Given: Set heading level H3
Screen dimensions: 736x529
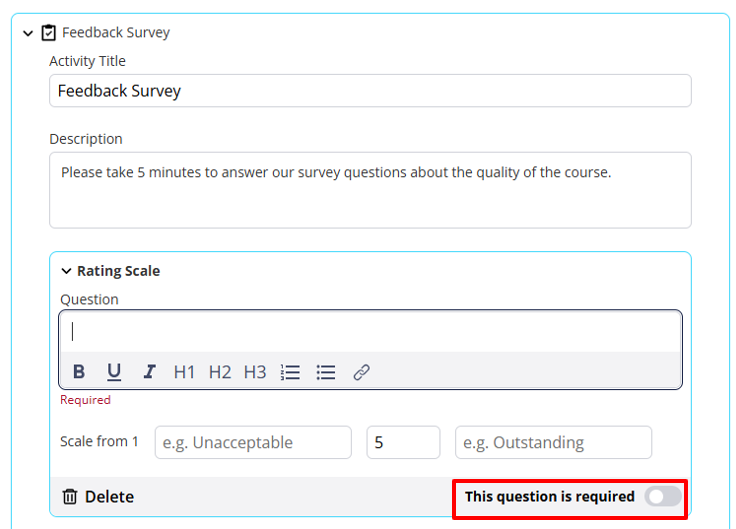Looking at the screenshot, I should (255, 372).
